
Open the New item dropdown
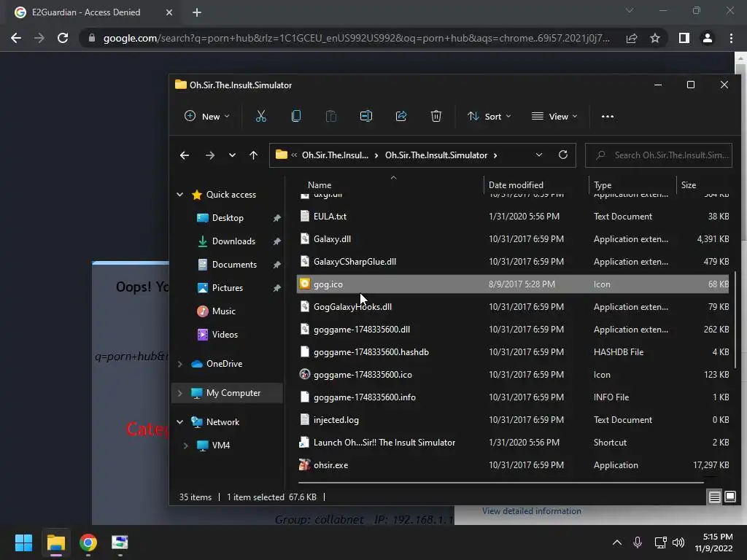coord(206,116)
